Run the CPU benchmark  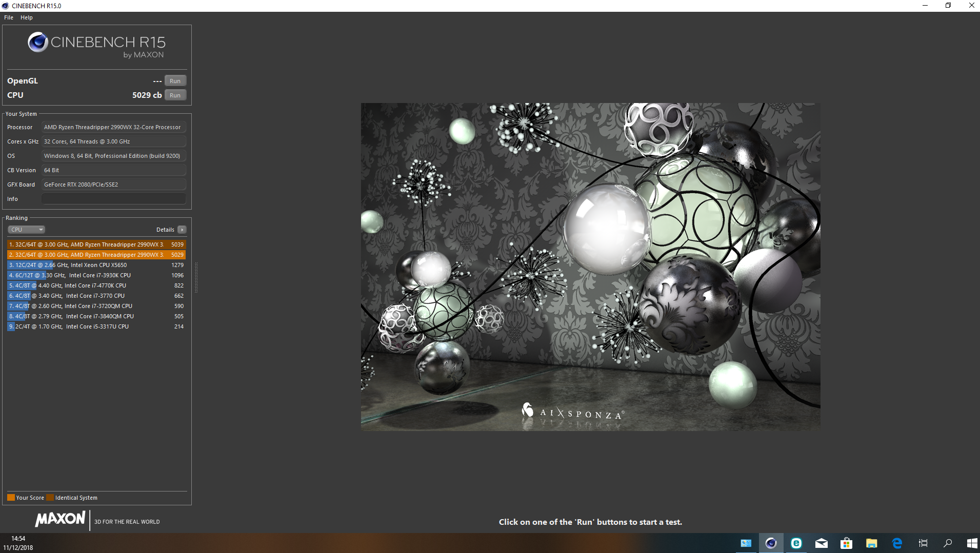pyautogui.click(x=175, y=95)
